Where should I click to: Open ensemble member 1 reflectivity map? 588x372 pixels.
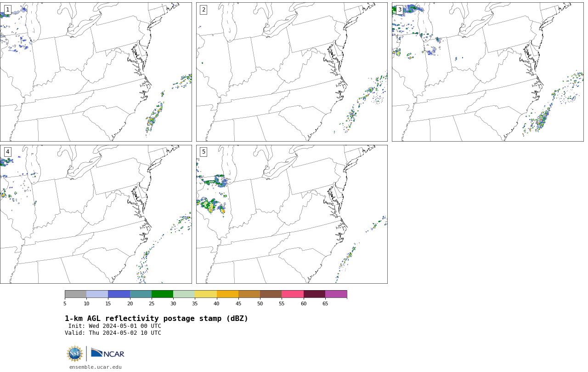click(x=96, y=72)
